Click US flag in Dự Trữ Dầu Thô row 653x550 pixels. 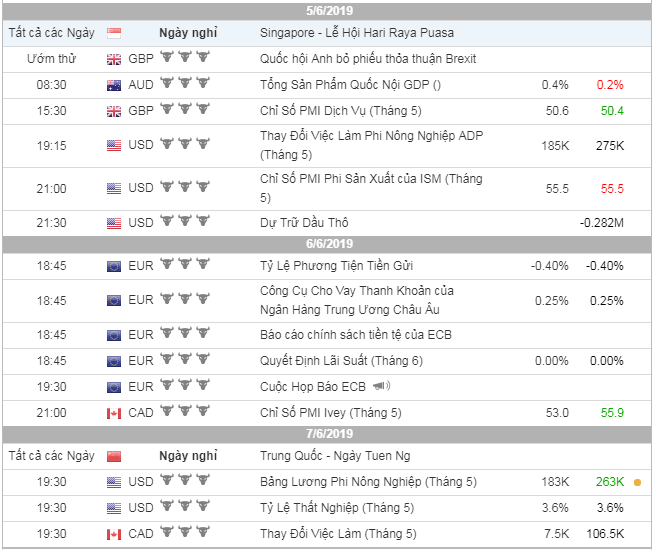[114, 222]
